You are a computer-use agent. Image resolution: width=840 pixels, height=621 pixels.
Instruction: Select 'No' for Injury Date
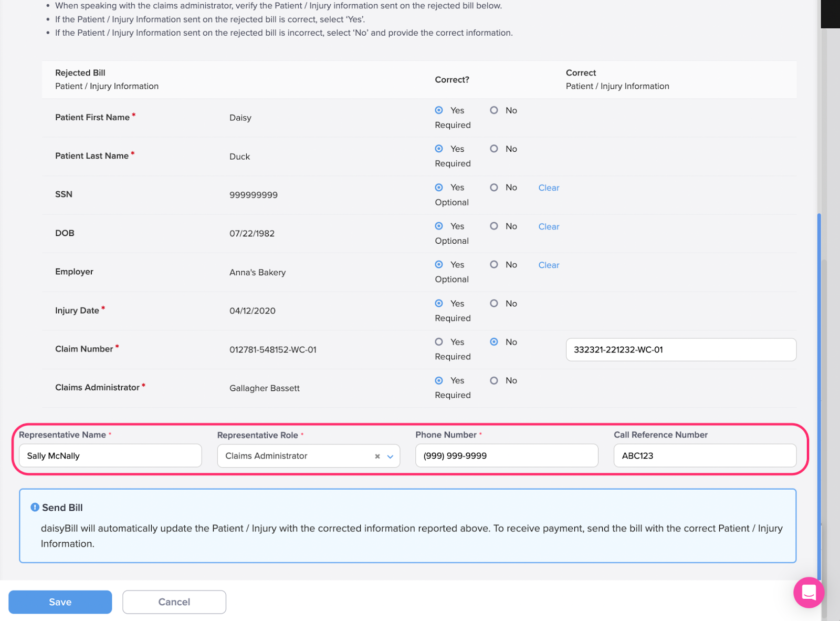coord(494,303)
